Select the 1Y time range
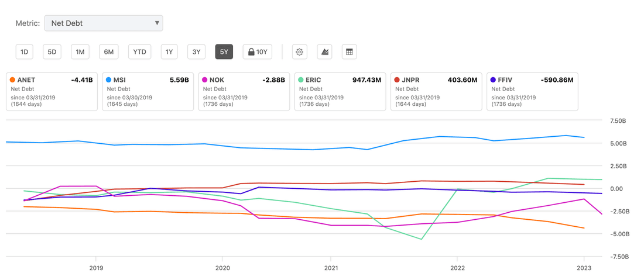This screenshot has height=280, width=644. coord(169,52)
